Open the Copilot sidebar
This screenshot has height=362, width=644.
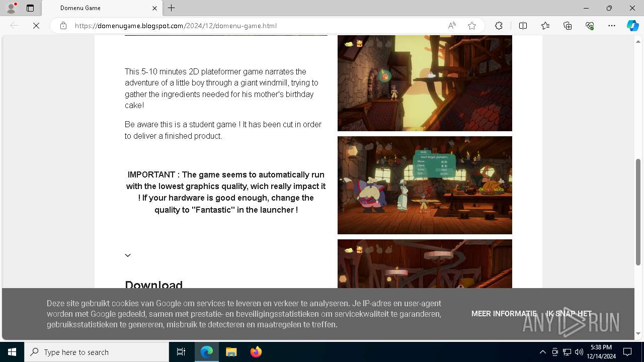tap(632, 26)
